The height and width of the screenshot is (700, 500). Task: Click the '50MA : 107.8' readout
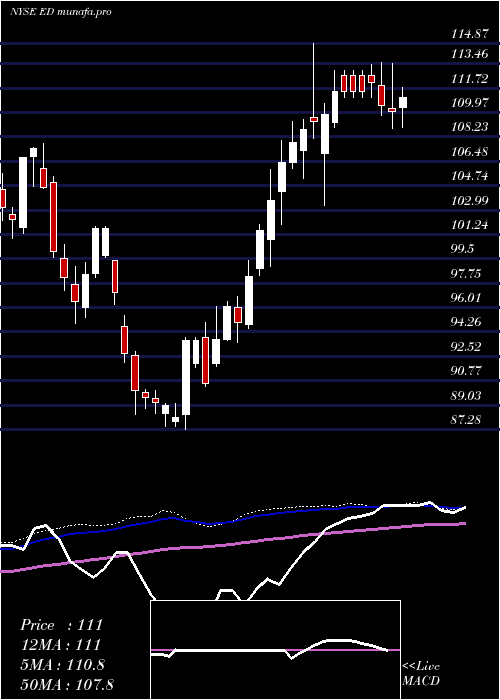click(67, 684)
